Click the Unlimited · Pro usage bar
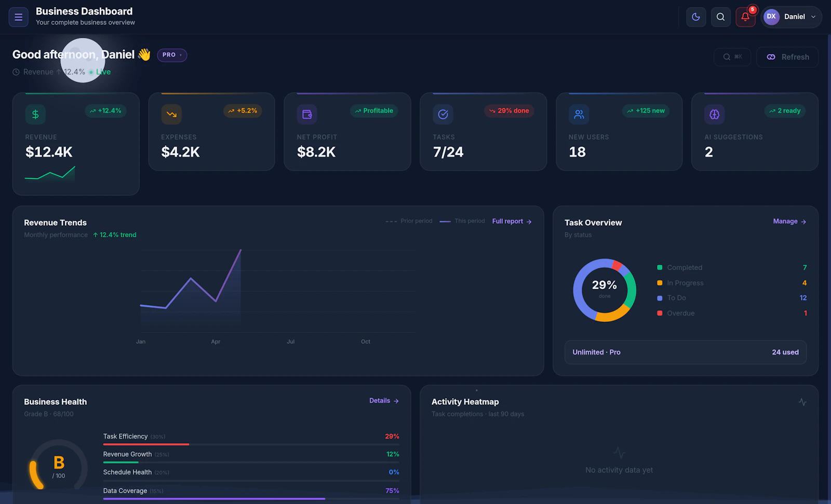The image size is (831, 504). coord(686,352)
